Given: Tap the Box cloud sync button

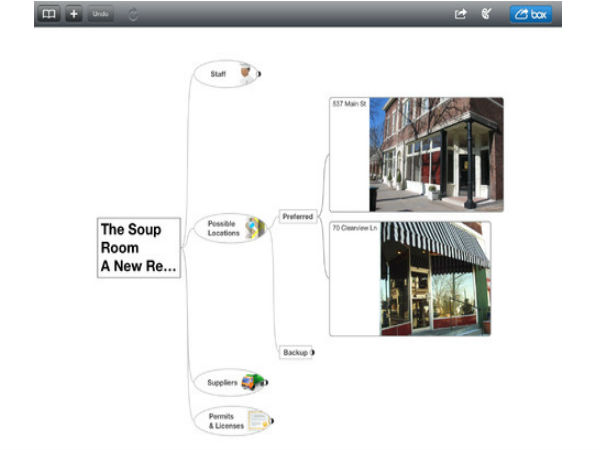Looking at the screenshot, I should [x=530, y=15].
